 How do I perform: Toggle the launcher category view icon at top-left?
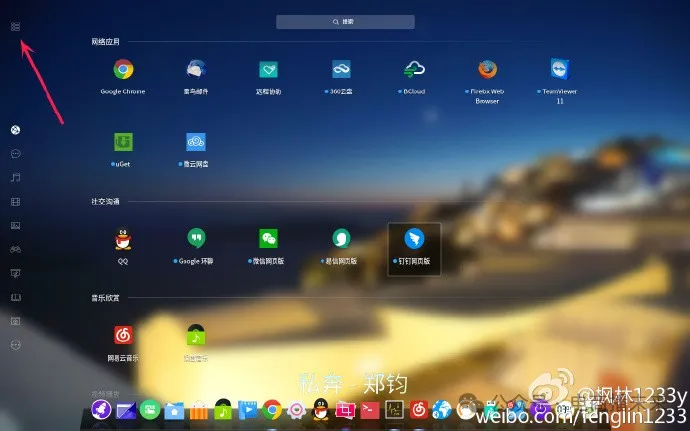coord(15,26)
